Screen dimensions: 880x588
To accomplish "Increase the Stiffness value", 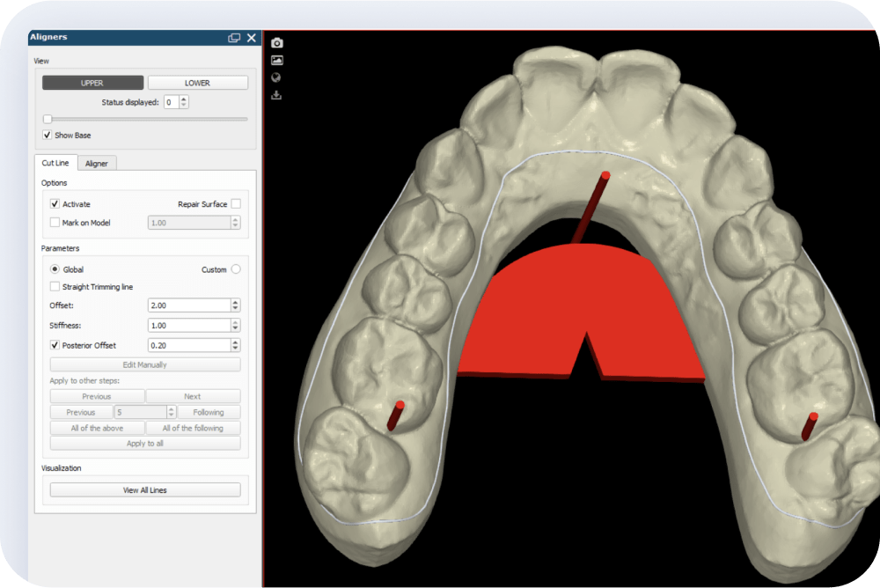I will [x=235, y=322].
